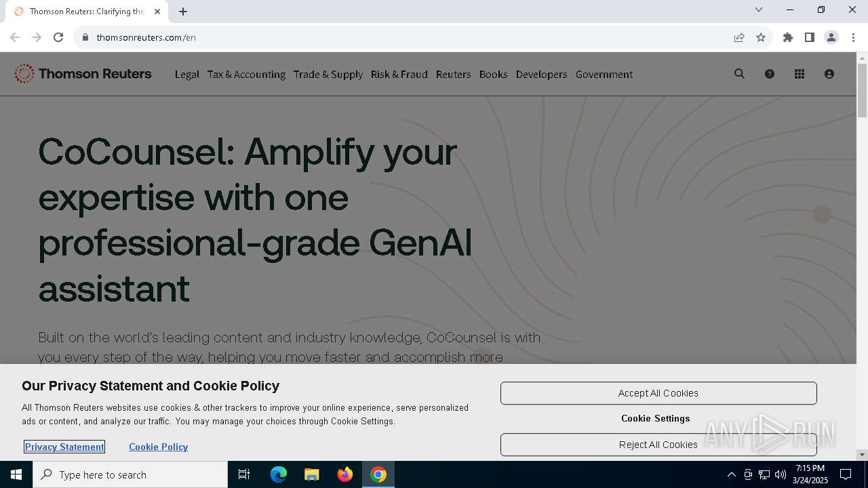Open the Windows notification center

click(846, 474)
